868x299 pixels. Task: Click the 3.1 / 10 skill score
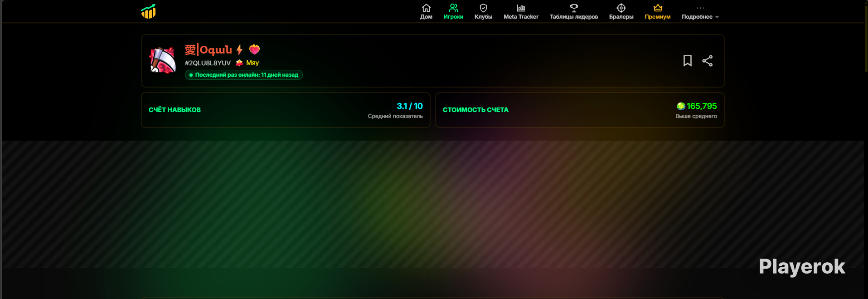click(x=410, y=106)
